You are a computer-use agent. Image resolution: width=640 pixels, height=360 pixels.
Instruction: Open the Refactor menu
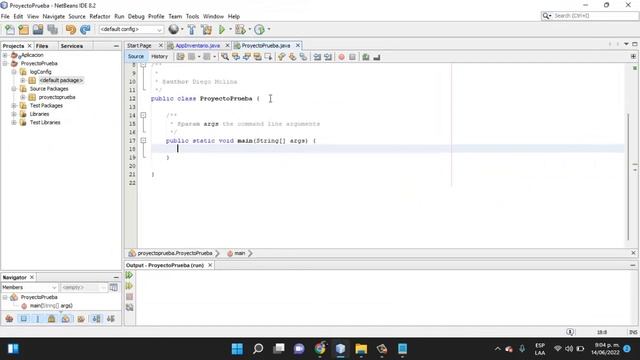100,16
